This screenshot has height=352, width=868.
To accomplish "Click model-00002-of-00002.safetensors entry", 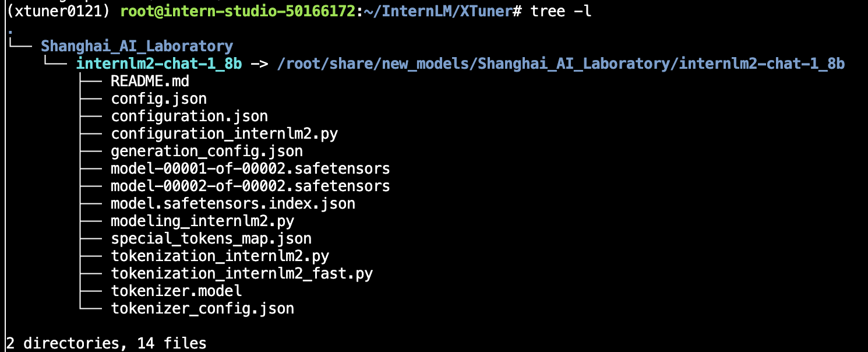I will (250, 186).
